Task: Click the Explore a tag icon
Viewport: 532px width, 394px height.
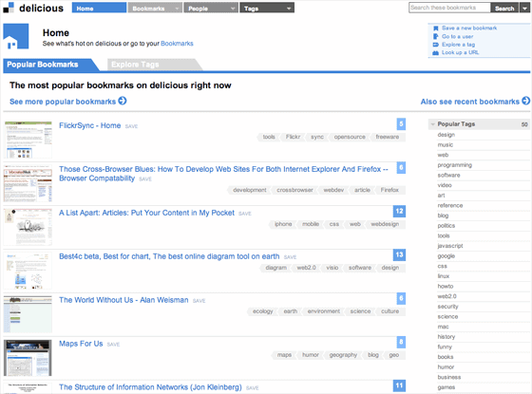Action: 436,45
